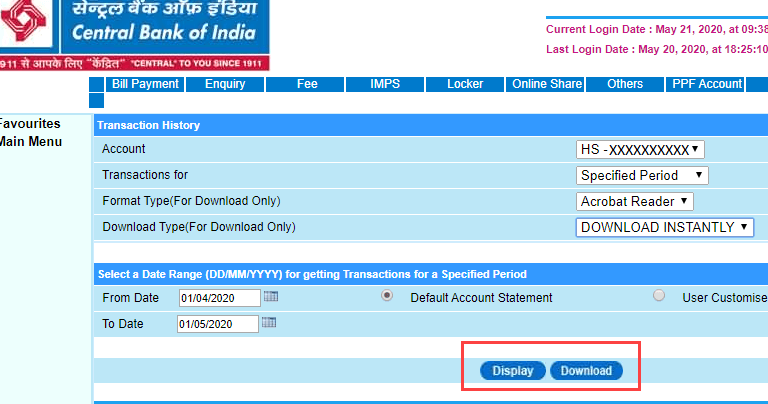Click the Download Type(For Download Only) label

click(x=198, y=227)
